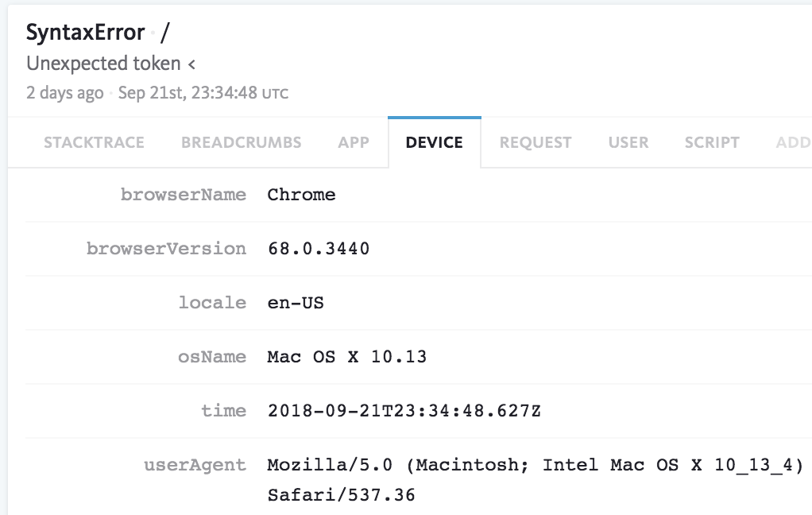This screenshot has width=812, height=515.
Task: Click the Unexpected token error message
Action: 110,64
